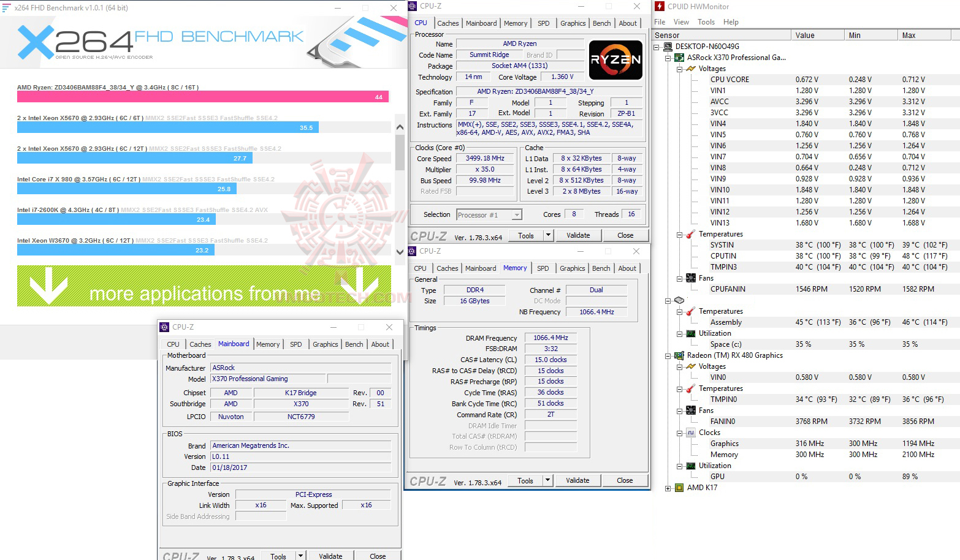Collapse the Voltages group in HWMonitor
This screenshot has height=560, width=960.
tap(679, 68)
